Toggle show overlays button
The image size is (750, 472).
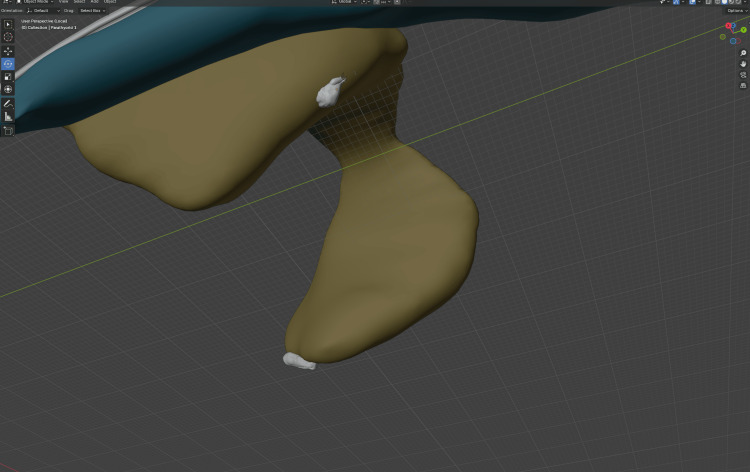tap(693, 2)
